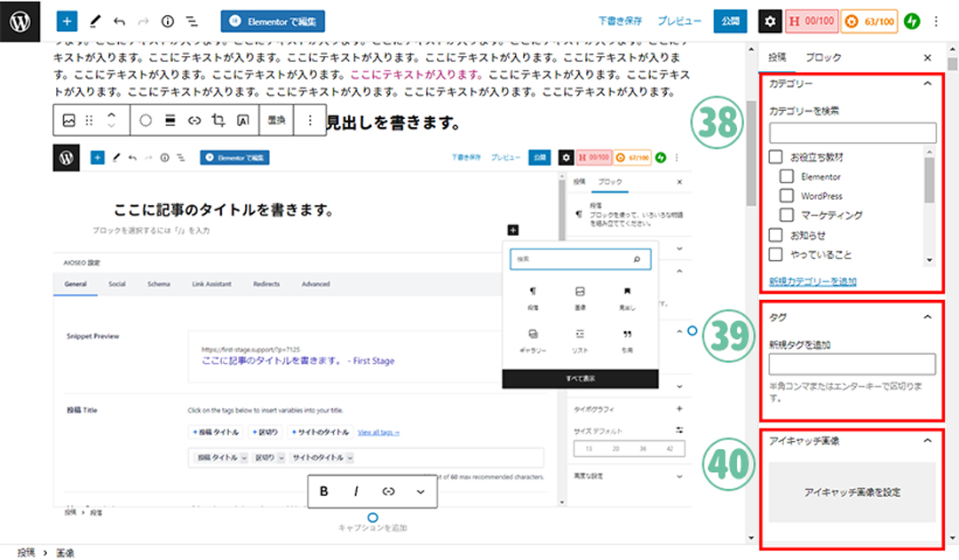959x560 pixels.
Task: Click the 新規タグを追加 input field
Action: click(x=852, y=364)
